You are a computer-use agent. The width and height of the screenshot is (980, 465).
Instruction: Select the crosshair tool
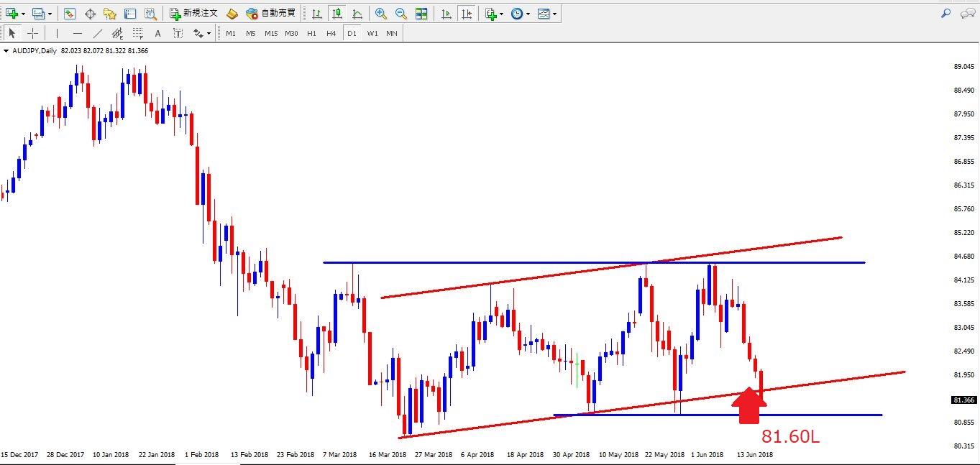coord(32,33)
